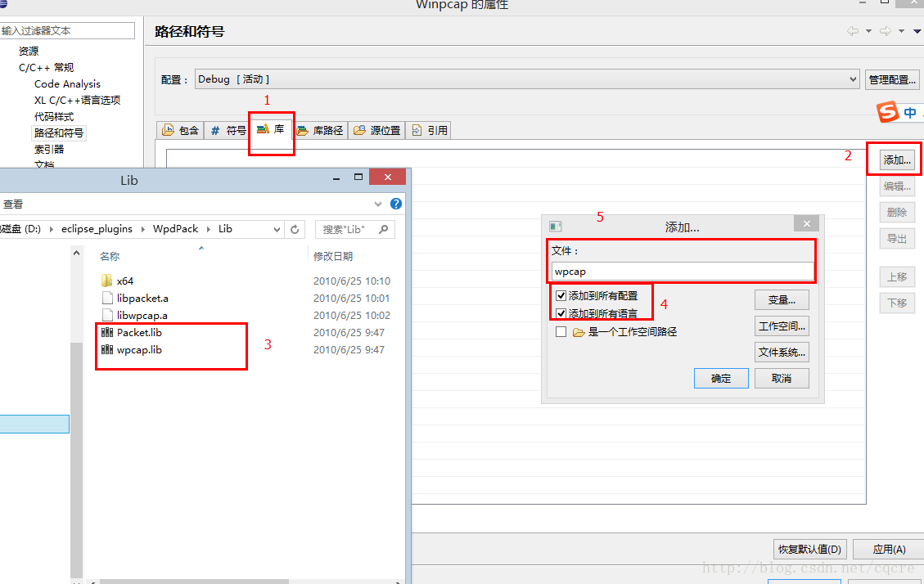This screenshot has width=924, height=584.
Task: Click the 添加 dialog title icon
Action: click(x=555, y=226)
